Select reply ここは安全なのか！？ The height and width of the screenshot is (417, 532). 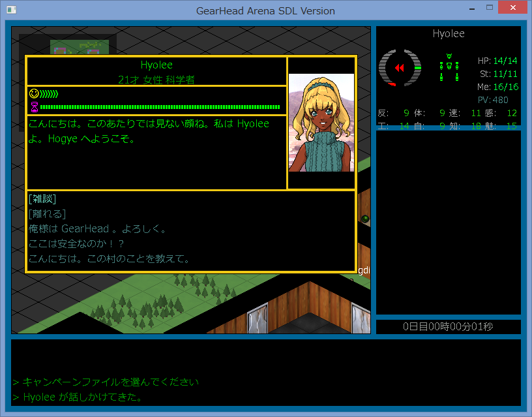coord(76,243)
